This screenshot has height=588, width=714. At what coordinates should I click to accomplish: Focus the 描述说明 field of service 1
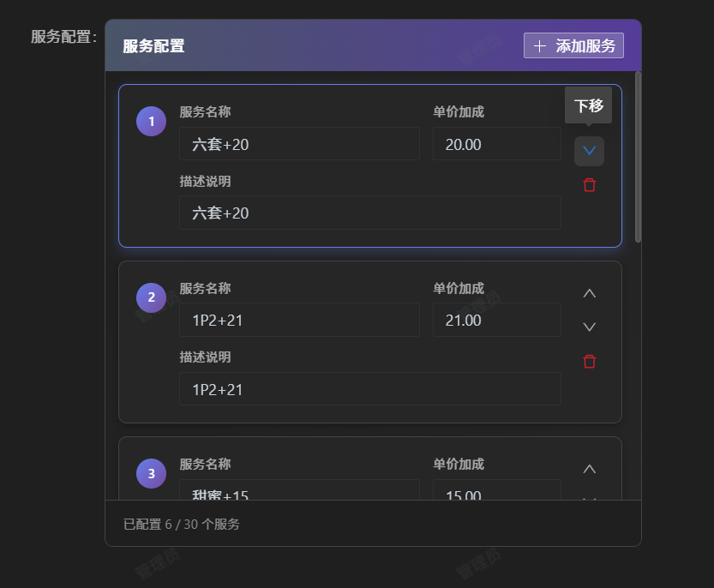(x=369, y=213)
